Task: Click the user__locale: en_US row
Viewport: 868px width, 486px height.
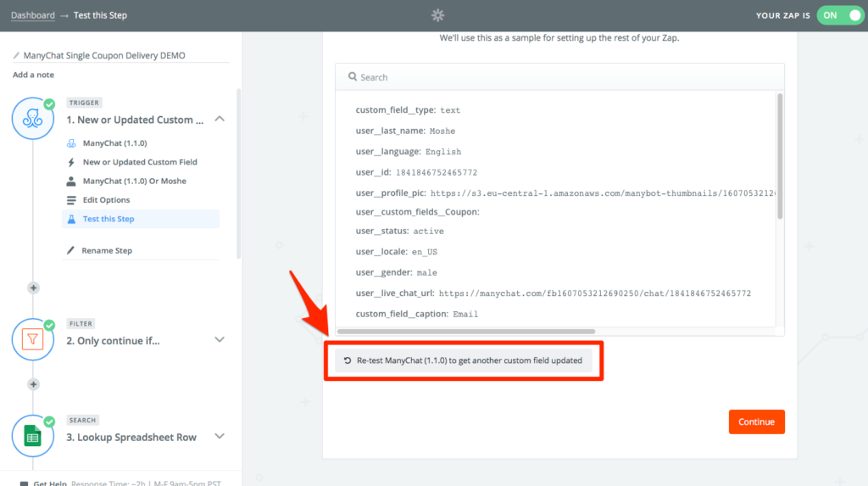Action: 397,252
